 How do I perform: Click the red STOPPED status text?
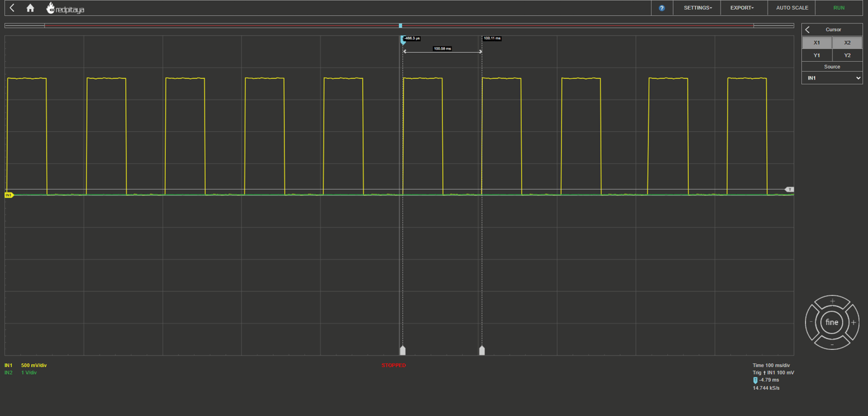pyautogui.click(x=394, y=365)
